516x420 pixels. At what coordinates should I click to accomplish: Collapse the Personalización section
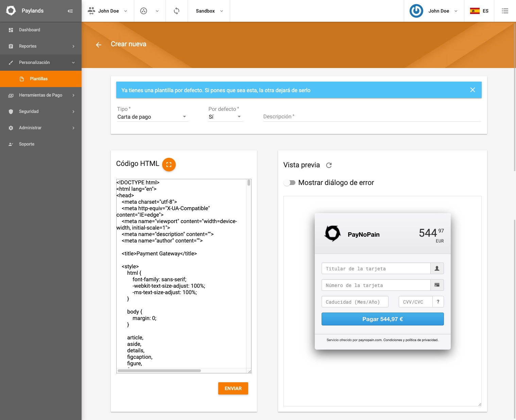(x=41, y=63)
